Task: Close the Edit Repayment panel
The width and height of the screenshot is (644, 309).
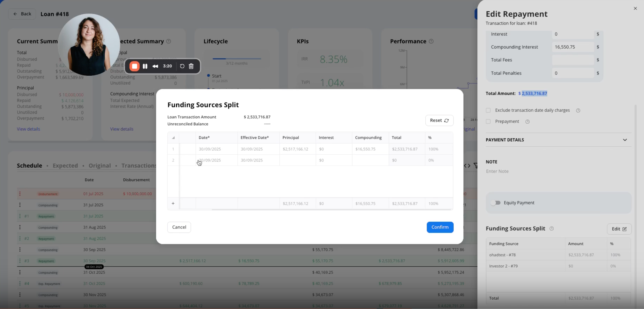Action: pyautogui.click(x=635, y=9)
